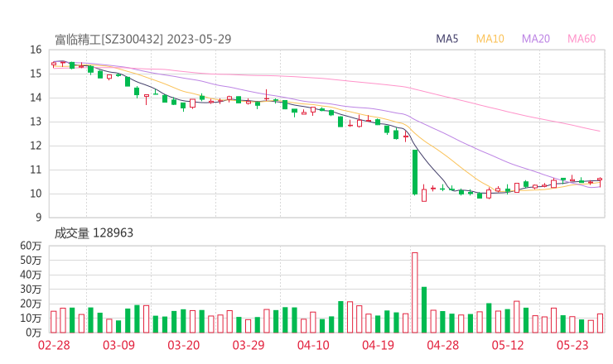This screenshot has width=613, height=364.
Task: Click the price axis label 16
Action: click(36, 50)
